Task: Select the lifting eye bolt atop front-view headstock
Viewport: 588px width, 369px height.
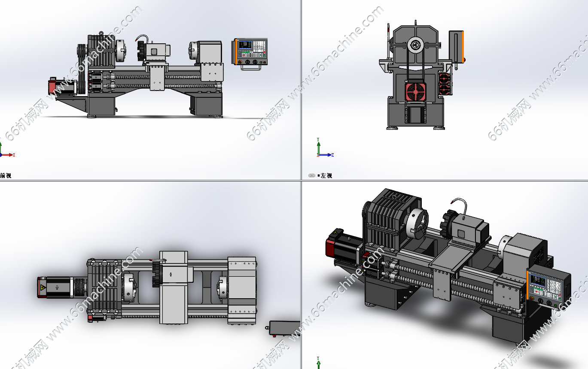Action: click(101, 33)
